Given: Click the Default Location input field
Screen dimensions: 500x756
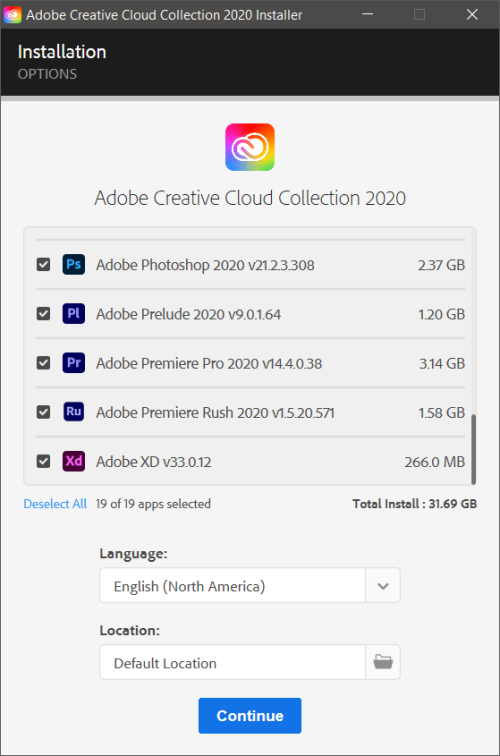Looking at the screenshot, I should tap(232, 662).
